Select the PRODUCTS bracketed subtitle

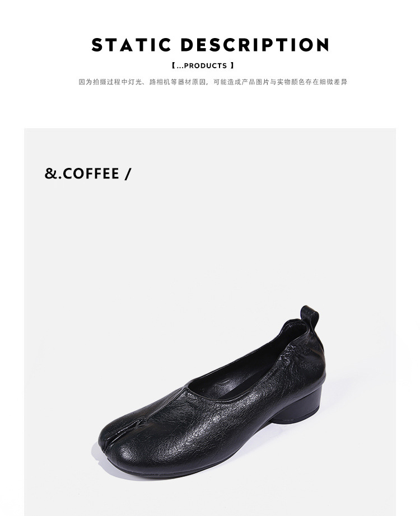(203, 66)
